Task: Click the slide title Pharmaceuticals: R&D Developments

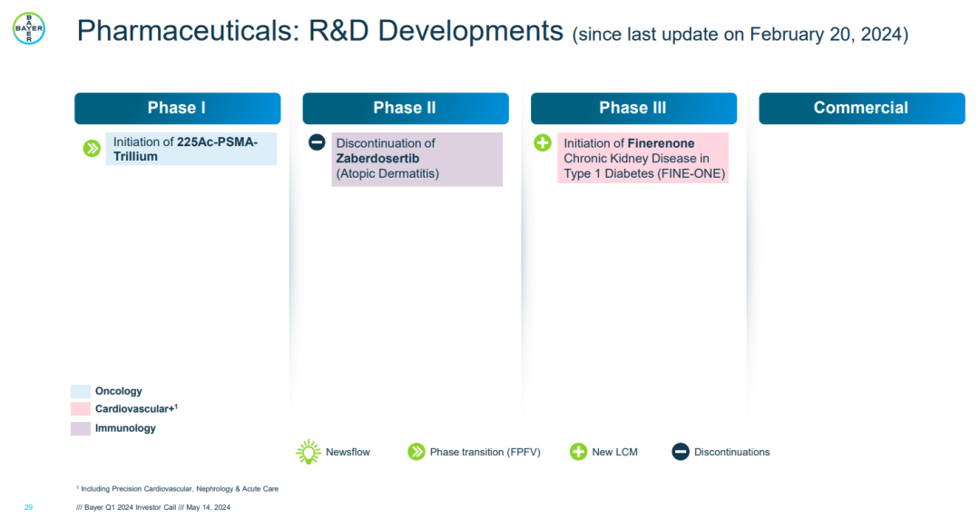Action: point(319,31)
